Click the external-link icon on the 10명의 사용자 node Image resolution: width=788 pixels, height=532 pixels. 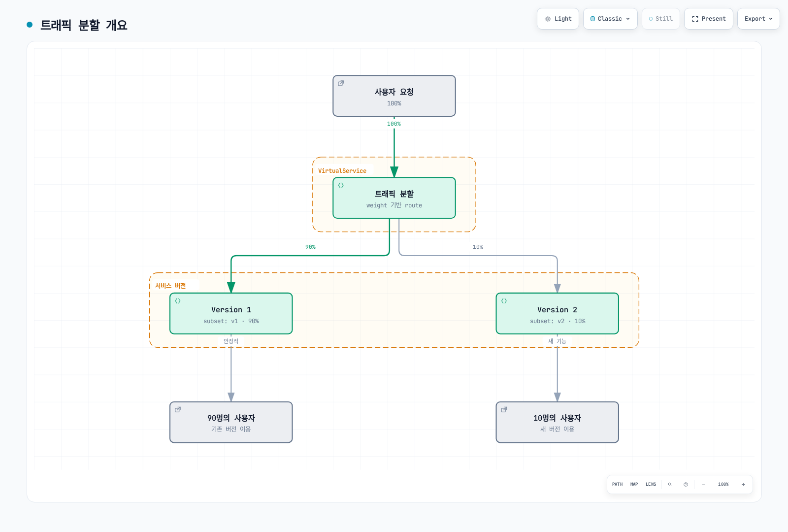point(504,409)
